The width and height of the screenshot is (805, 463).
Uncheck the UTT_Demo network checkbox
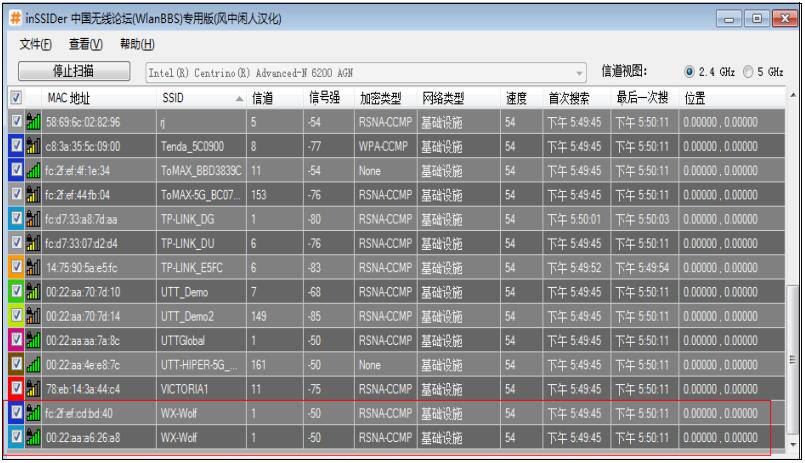click(x=16, y=291)
